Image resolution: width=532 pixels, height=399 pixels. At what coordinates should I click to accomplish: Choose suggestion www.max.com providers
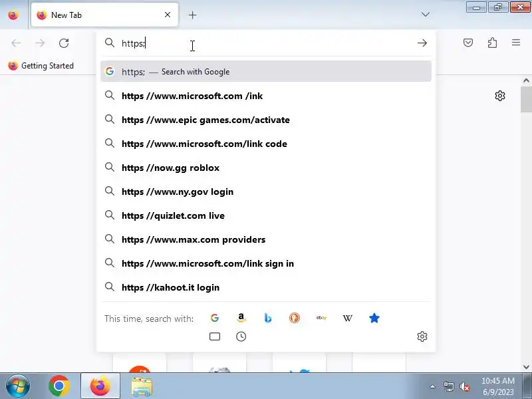(265, 239)
